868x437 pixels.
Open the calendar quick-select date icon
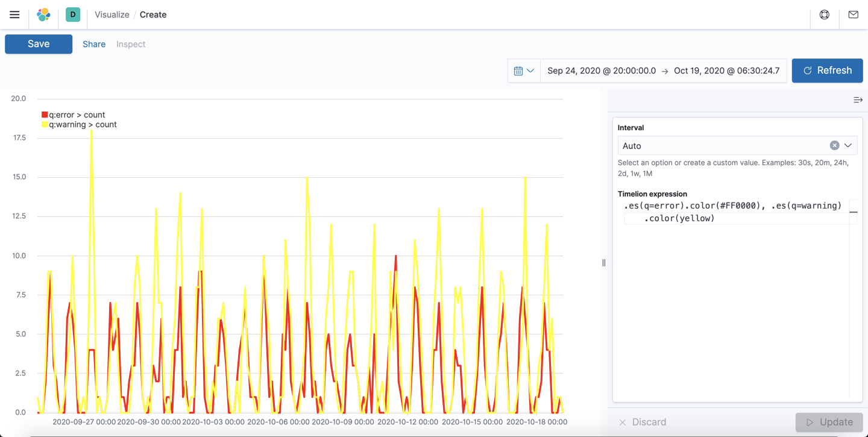coord(518,71)
